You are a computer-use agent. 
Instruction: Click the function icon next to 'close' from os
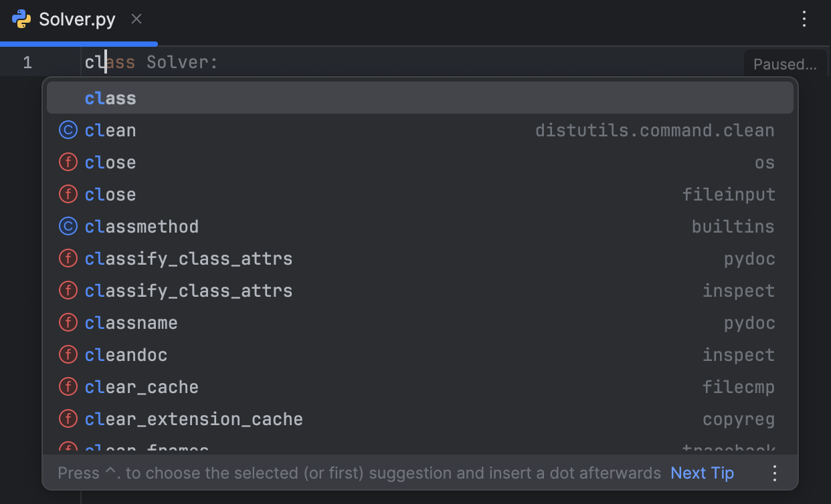pyautogui.click(x=68, y=162)
